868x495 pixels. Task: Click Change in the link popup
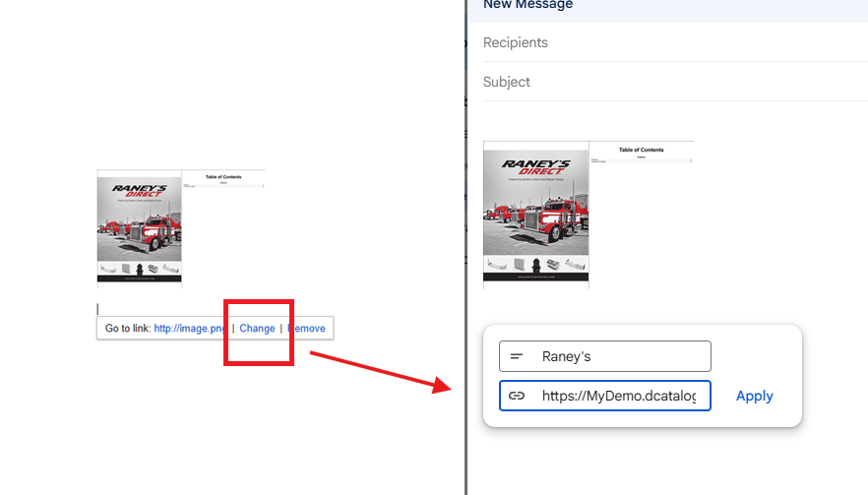click(257, 328)
